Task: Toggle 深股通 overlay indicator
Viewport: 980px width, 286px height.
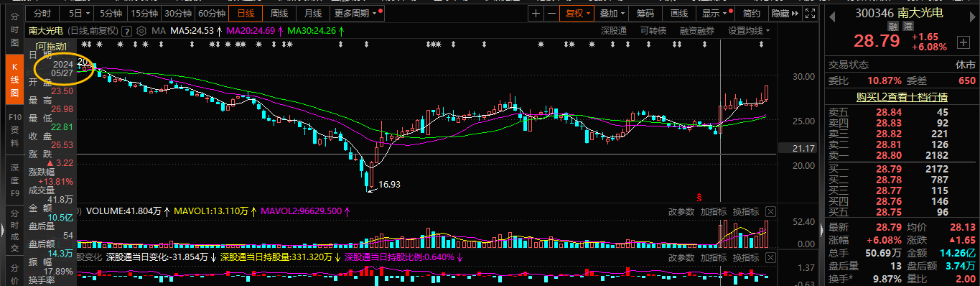Action: (x=613, y=31)
